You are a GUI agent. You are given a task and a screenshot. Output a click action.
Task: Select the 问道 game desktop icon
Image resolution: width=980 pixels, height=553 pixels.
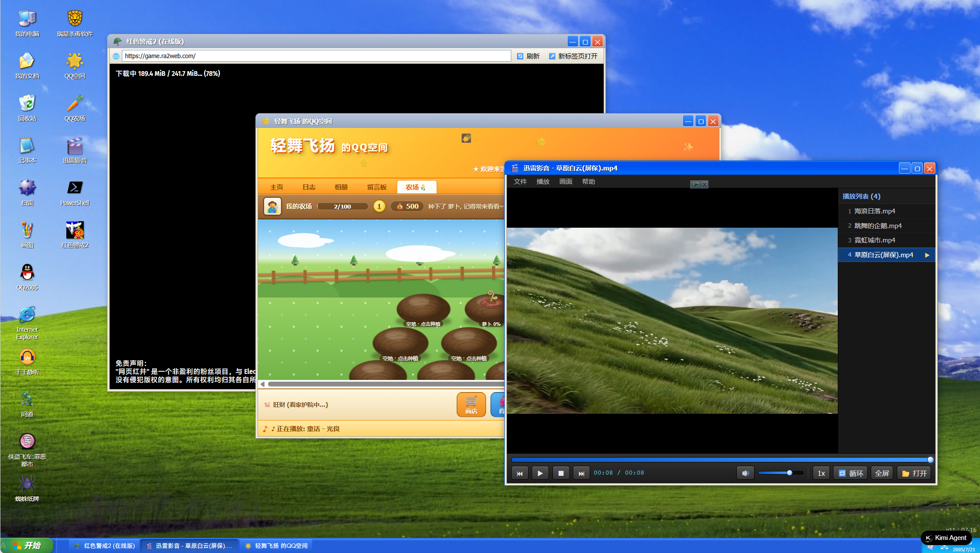pyautogui.click(x=27, y=404)
